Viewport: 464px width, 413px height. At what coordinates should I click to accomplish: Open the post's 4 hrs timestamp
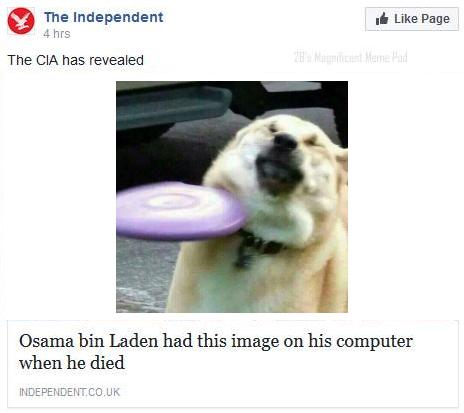(57, 34)
